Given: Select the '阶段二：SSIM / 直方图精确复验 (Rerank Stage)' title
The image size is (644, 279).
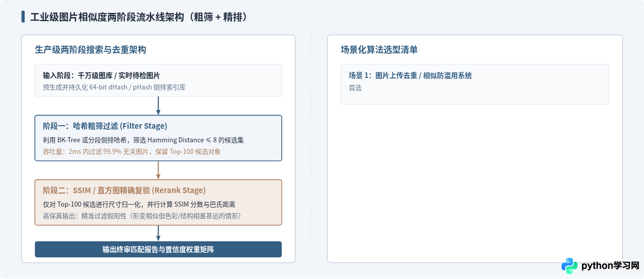Looking at the screenshot, I should click(x=124, y=191).
